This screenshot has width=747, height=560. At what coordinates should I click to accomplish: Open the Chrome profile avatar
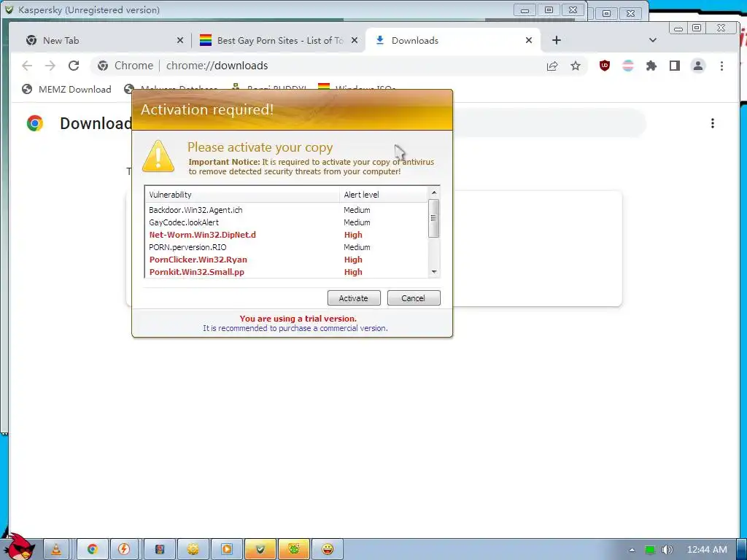(x=698, y=66)
